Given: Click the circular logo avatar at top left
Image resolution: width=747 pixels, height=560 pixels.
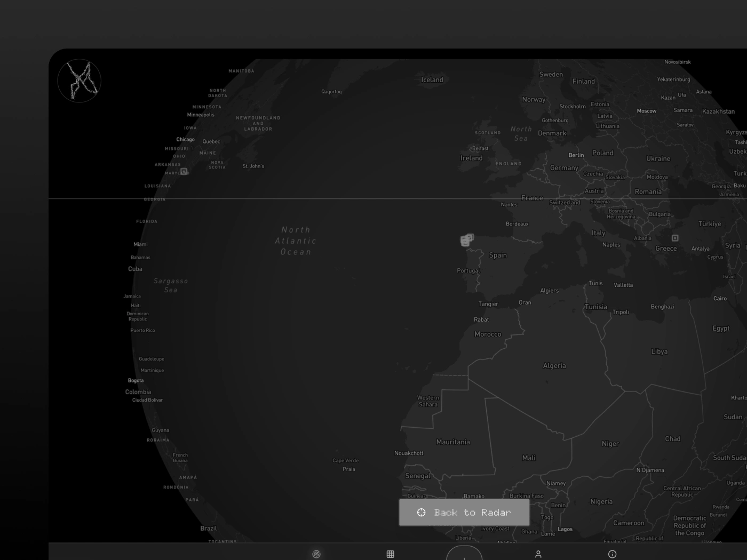Looking at the screenshot, I should pos(80,81).
